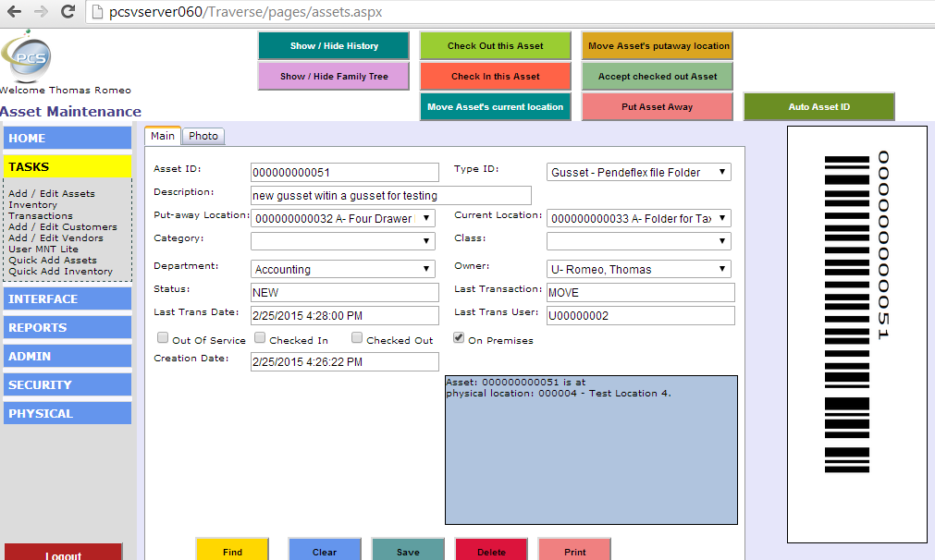Click the blue Clear button

(x=325, y=549)
